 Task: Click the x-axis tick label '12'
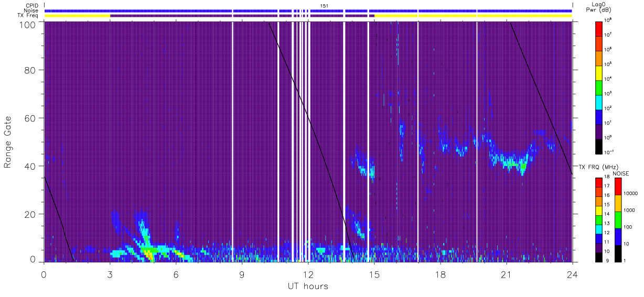click(x=308, y=274)
